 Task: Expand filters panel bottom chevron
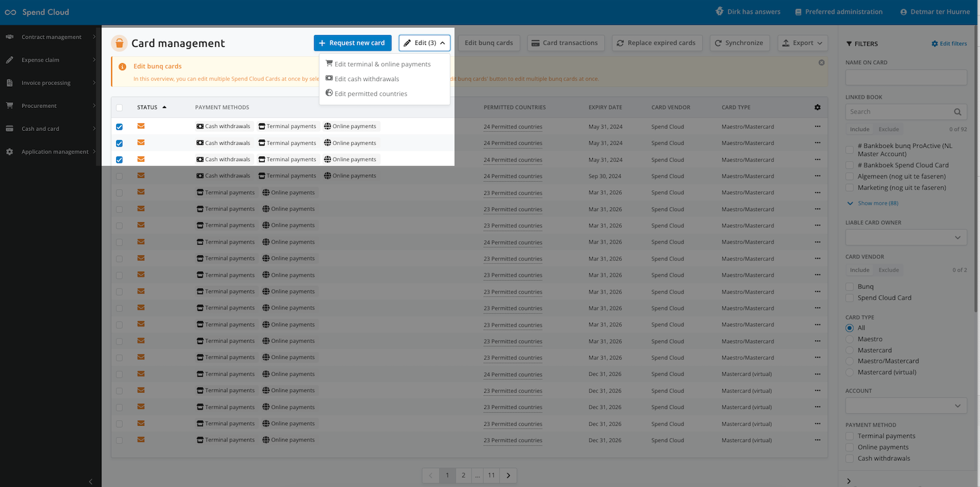point(849,481)
